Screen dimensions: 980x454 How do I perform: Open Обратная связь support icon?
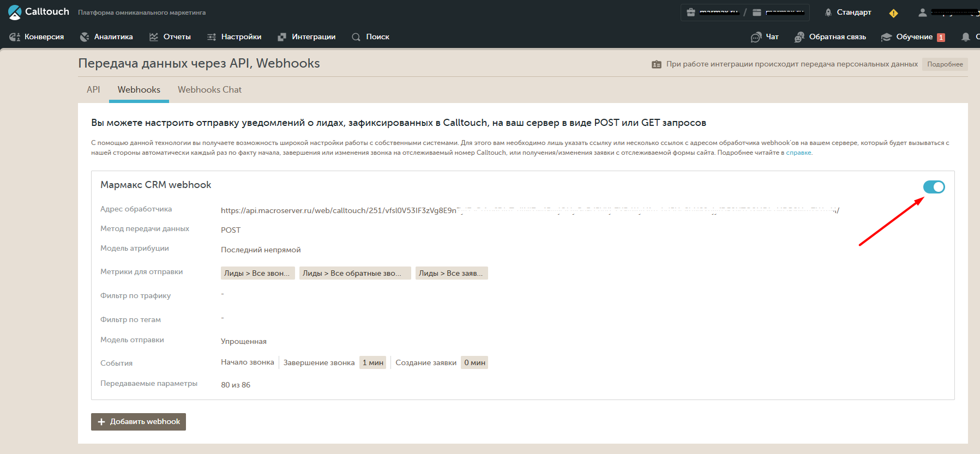(x=799, y=37)
